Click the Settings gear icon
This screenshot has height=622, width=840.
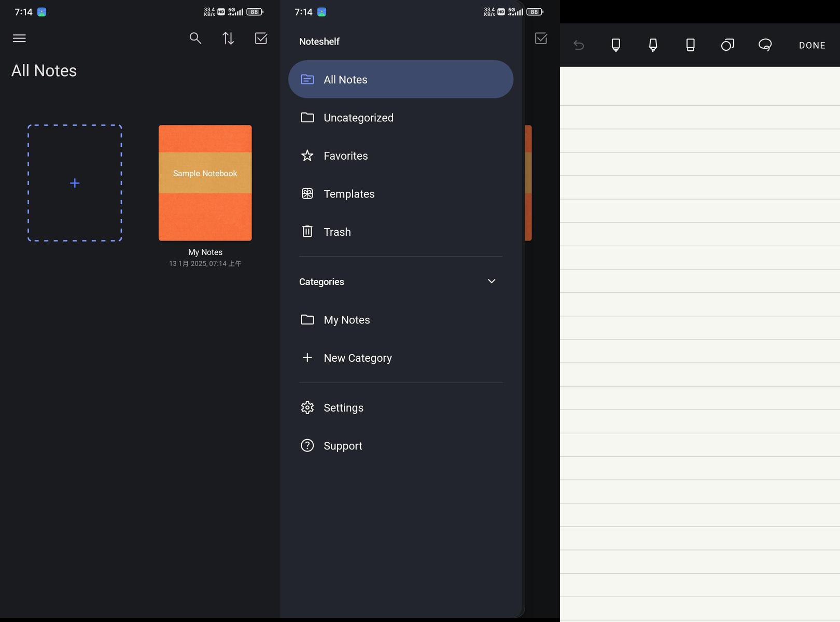307,407
